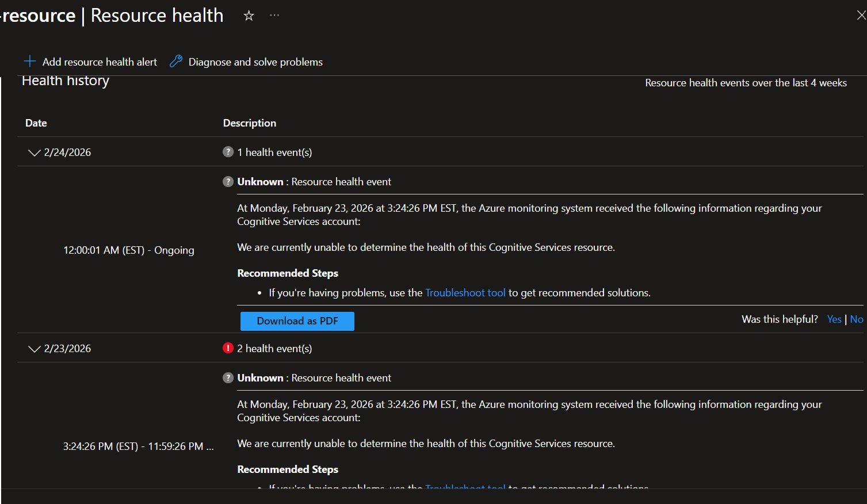Add resource health alert
Viewport: 867px width, 504px height.
(90, 62)
